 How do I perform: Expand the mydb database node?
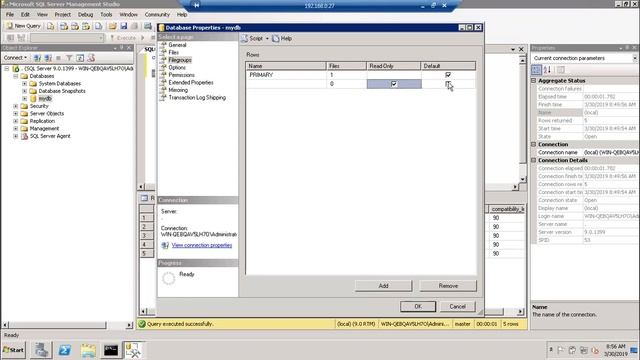tap(24, 99)
